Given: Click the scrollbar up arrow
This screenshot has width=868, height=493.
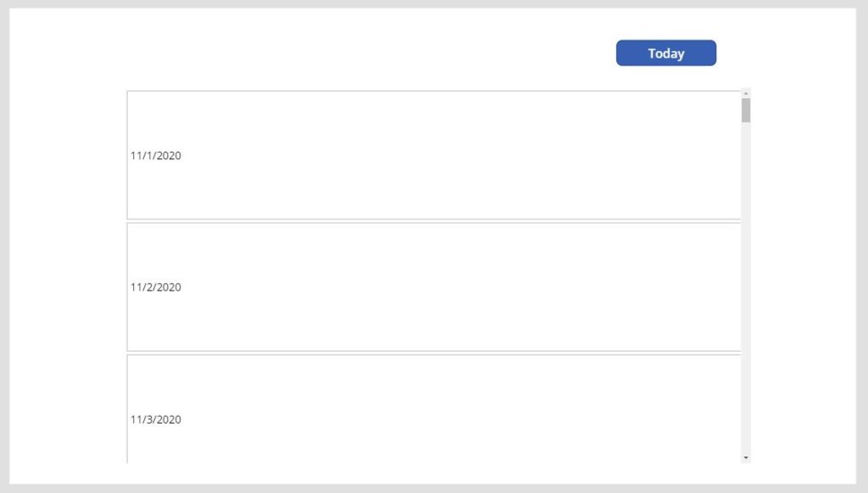Looking at the screenshot, I should pos(744,93).
